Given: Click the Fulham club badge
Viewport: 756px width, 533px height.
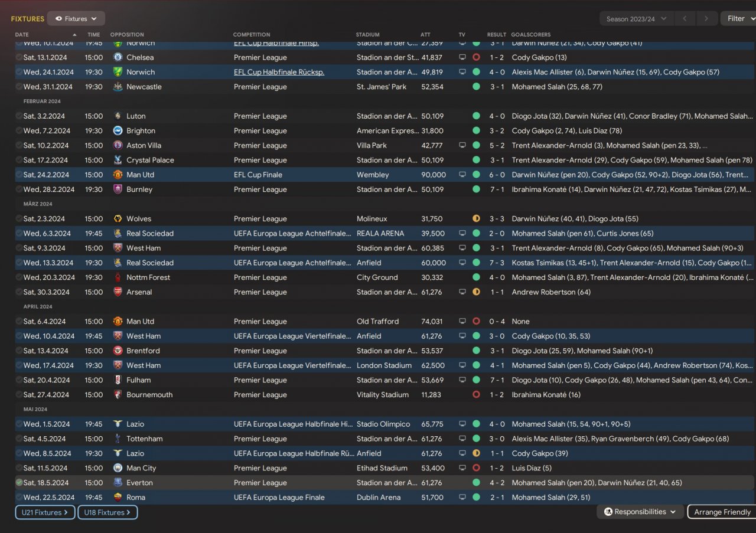Looking at the screenshot, I should point(118,380).
